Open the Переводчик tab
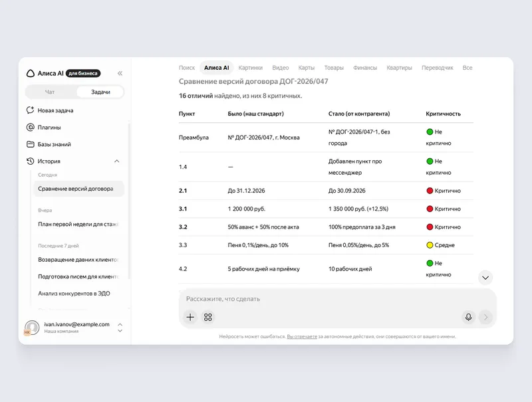This screenshot has height=402, width=532. (438, 68)
